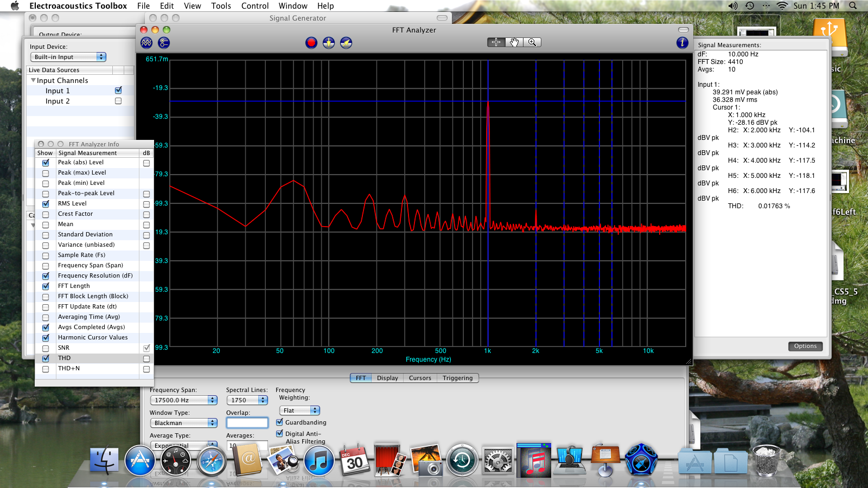Open the Trash in the Dock
Image resolution: width=868 pixels, height=488 pixels.
coord(767,461)
